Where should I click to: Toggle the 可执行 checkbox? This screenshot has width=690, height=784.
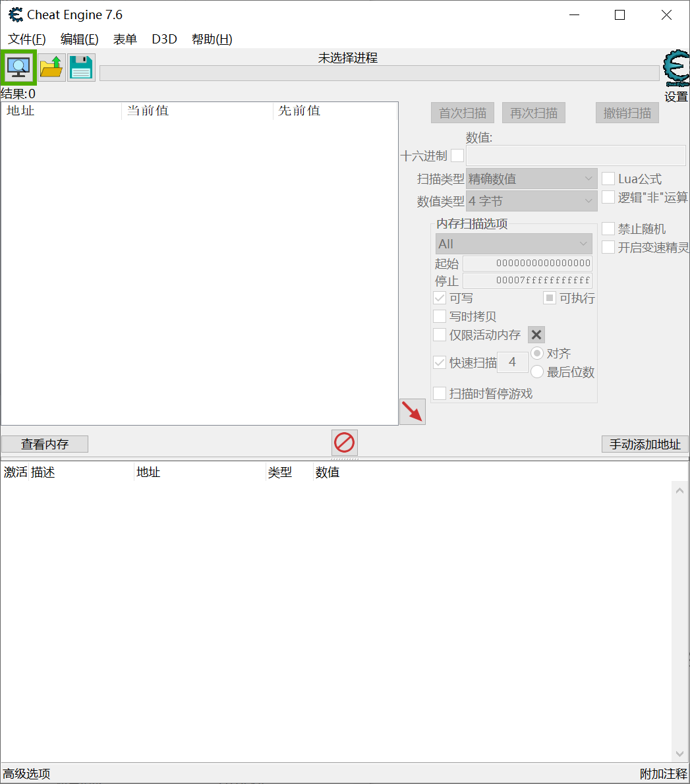click(x=550, y=298)
